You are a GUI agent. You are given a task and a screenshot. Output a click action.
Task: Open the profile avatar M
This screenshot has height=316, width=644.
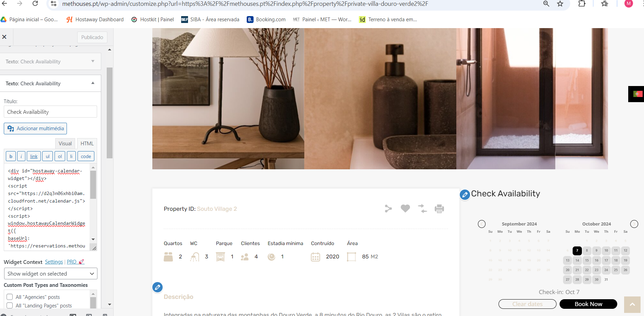[x=629, y=3]
